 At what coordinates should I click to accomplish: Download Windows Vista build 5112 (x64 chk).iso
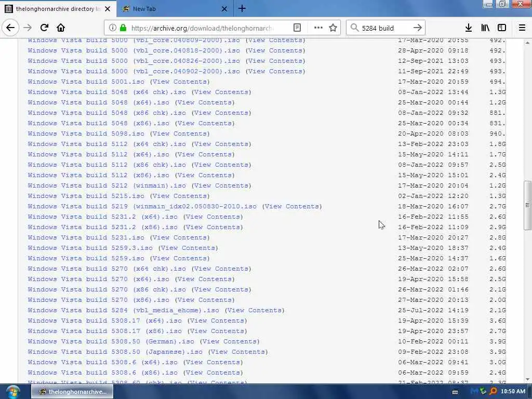point(107,144)
